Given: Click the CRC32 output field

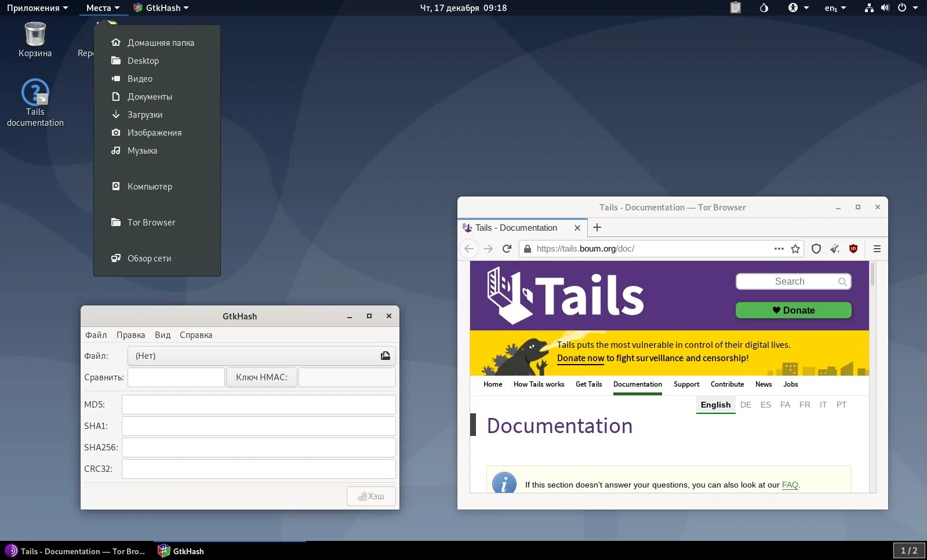Looking at the screenshot, I should click(259, 468).
